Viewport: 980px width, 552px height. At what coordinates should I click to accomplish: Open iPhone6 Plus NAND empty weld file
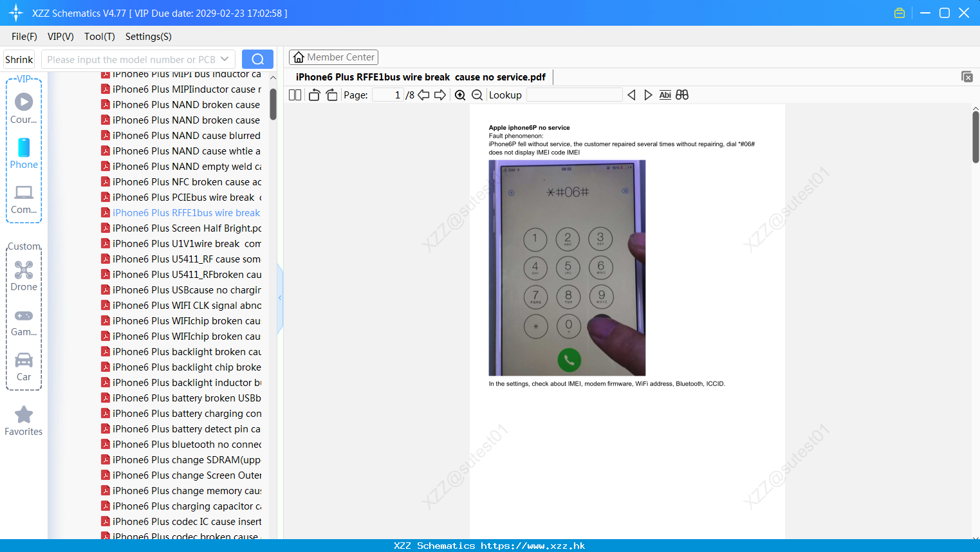tap(181, 167)
